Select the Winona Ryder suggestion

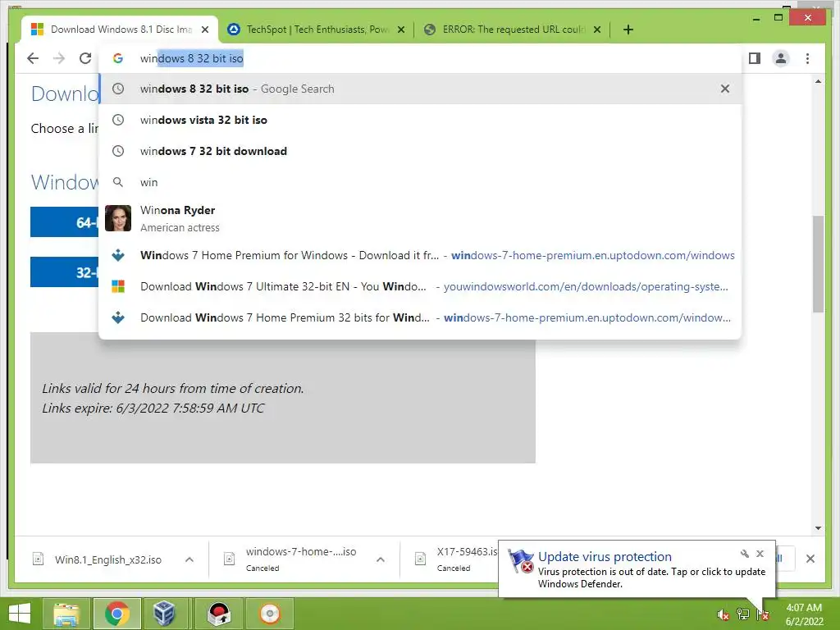click(421, 218)
